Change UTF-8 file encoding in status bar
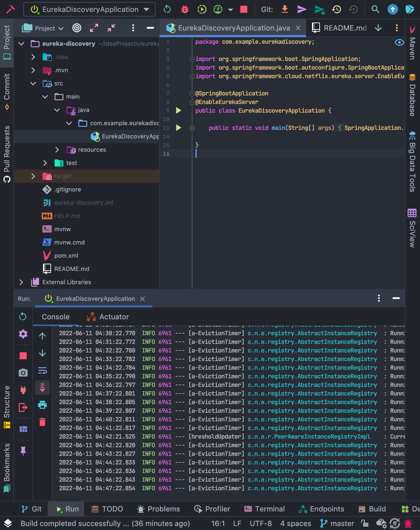The width and height of the screenshot is (420, 530). coord(261,524)
